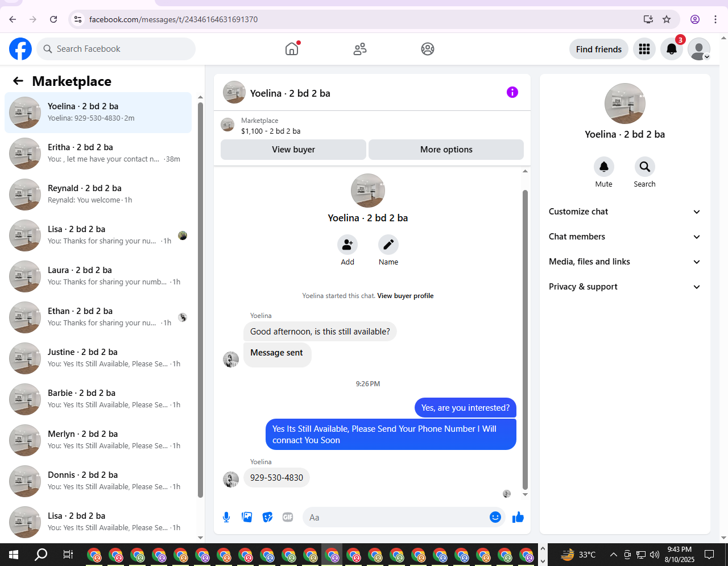Expand Media, files and links section
This screenshot has height=566, width=728.
pos(624,262)
